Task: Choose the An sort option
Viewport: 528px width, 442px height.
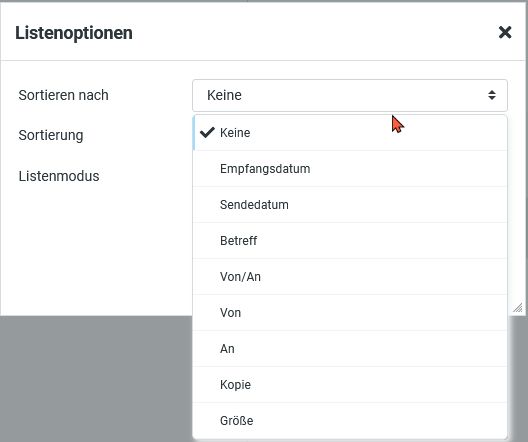Action: point(350,349)
